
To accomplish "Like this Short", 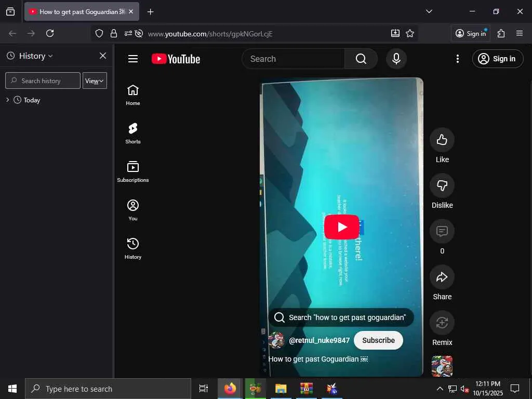I will [442, 140].
